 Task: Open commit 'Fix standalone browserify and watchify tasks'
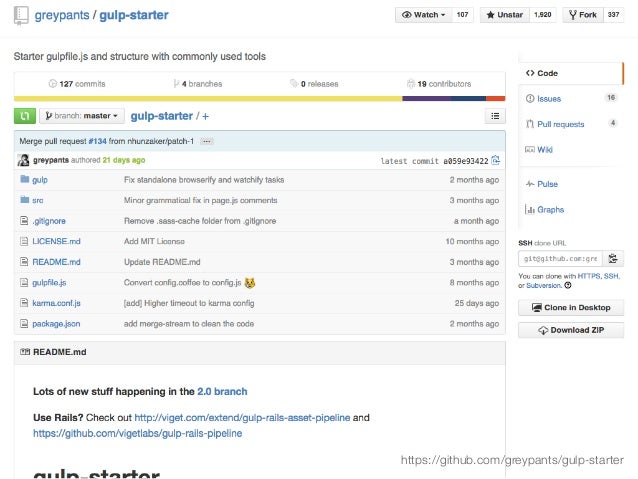(x=204, y=180)
